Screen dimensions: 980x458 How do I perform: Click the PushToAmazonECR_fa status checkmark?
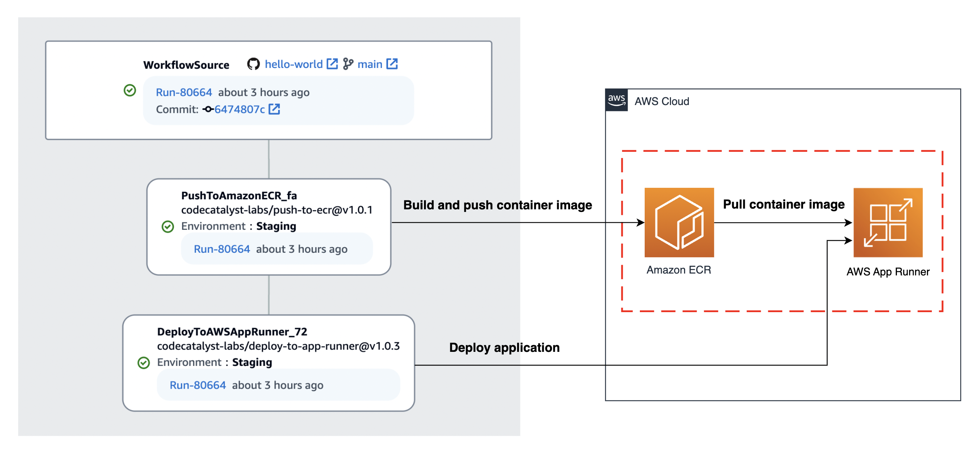(168, 226)
